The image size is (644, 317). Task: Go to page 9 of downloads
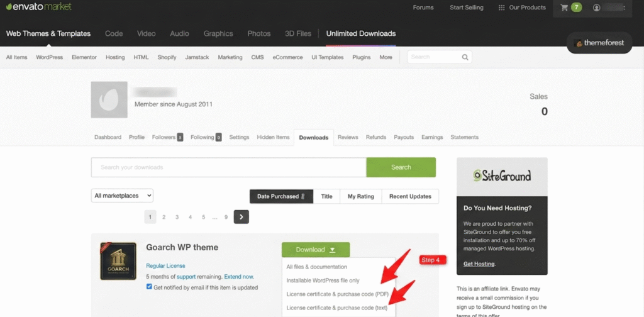226,217
